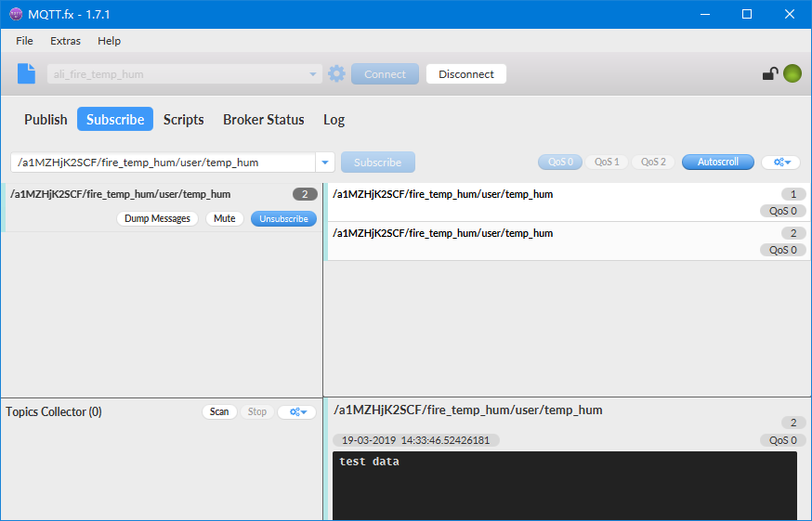Click the message count badge 2 on subscription

coord(305,194)
